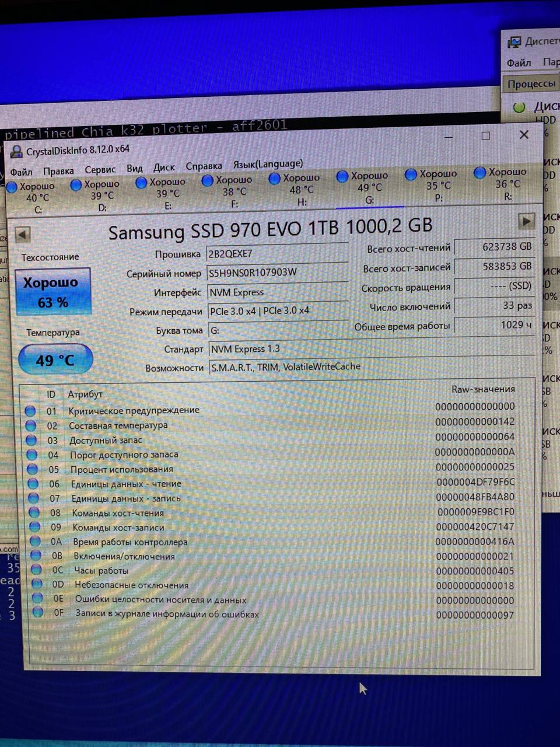Click the status dot for attribute 03
This screenshot has height=747, width=560.
pos(32,440)
